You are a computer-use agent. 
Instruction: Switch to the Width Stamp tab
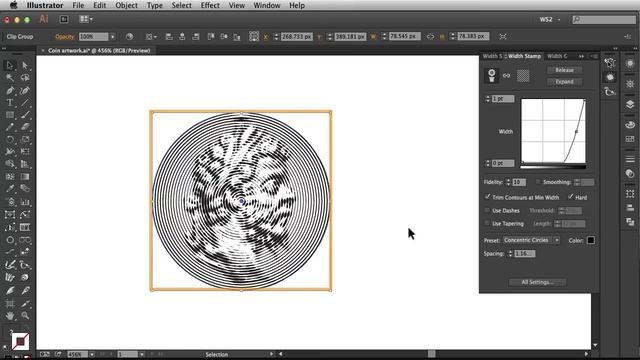(x=524, y=56)
